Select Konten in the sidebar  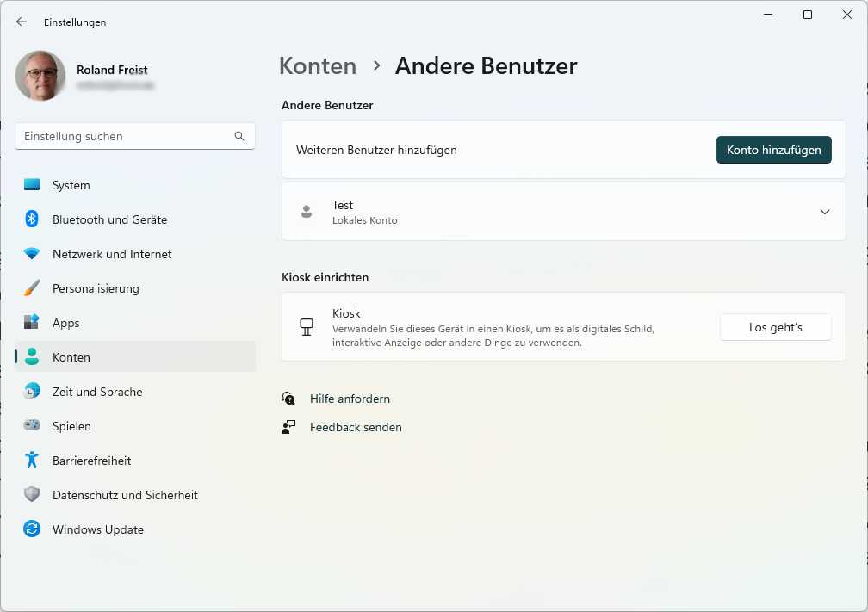[x=71, y=357]
